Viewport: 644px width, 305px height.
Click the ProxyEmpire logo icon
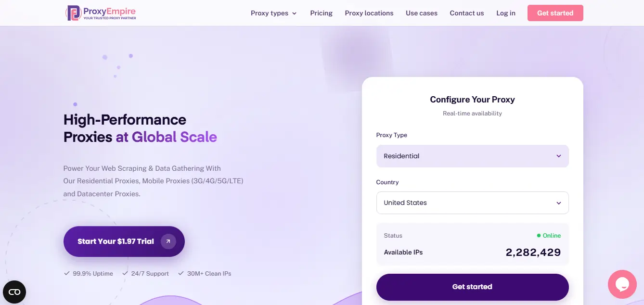[x=74, y=13]
